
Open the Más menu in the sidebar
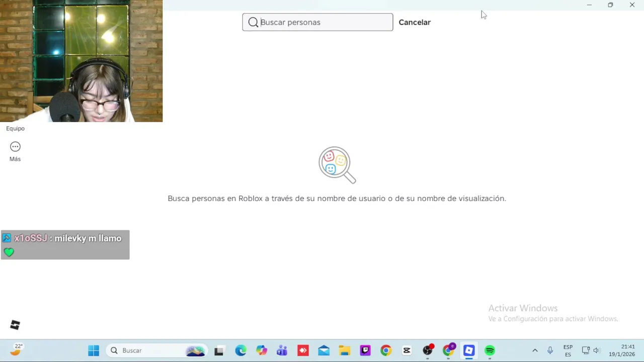click(15, 151)
